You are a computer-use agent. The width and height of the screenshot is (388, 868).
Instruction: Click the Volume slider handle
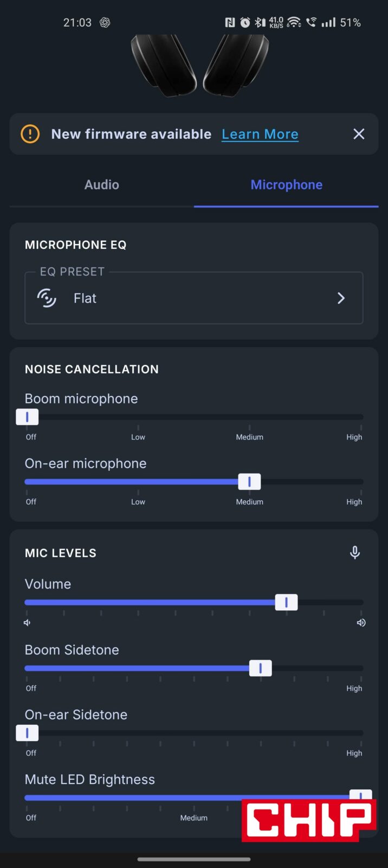286,602
